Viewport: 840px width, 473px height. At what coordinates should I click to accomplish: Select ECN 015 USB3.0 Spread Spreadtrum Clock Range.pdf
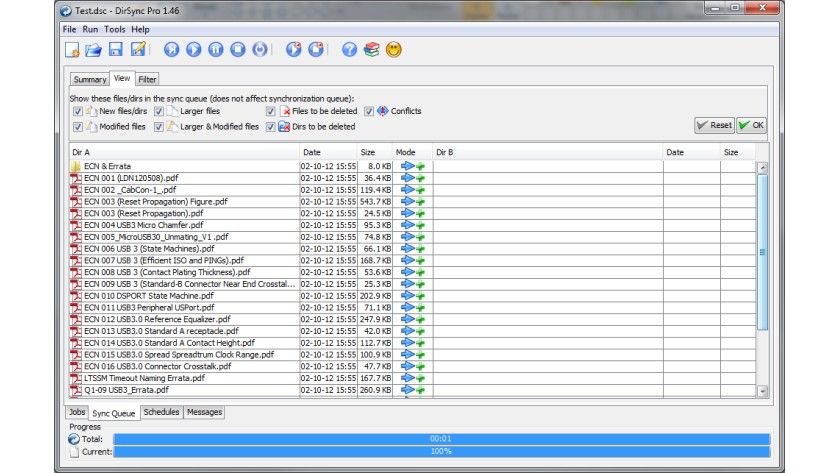[x=412, y=355]
